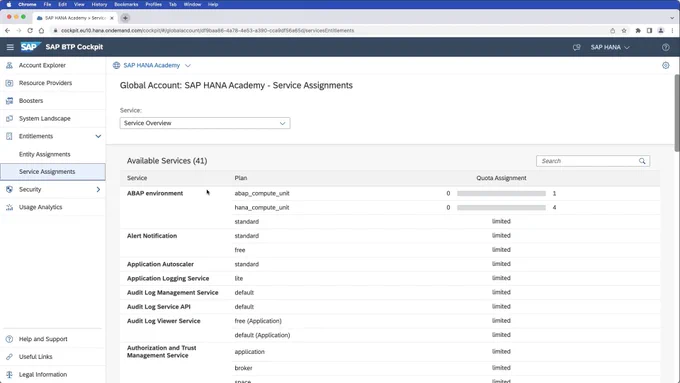The height and width of the screenshot is (383, 680).
Task: Open the page settings gear icon
Action: tap(666, 65)
